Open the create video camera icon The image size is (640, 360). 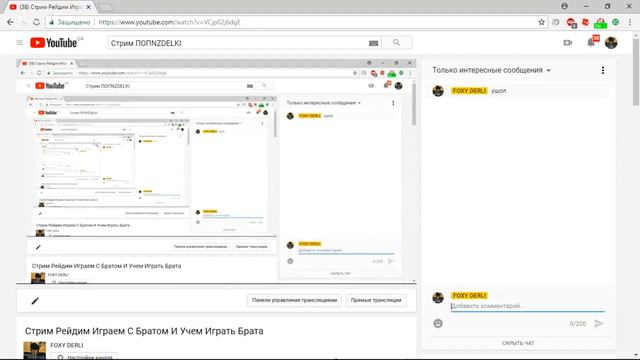pyautogui.click(x=567, y=42)
